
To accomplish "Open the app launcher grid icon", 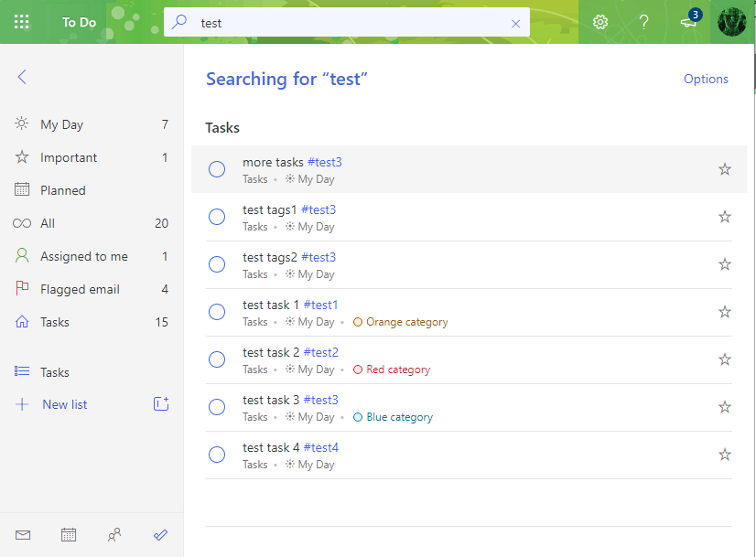I will pos(22,22).
